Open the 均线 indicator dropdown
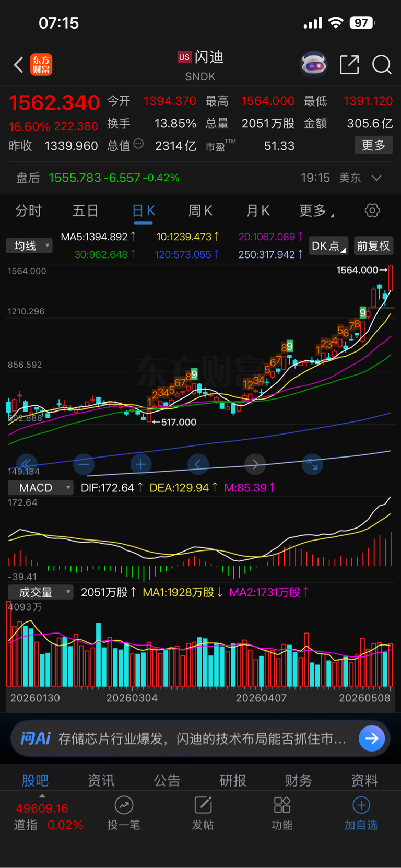Image resolution: width=401 pixels, height=868 pixels. pos(29,245)
